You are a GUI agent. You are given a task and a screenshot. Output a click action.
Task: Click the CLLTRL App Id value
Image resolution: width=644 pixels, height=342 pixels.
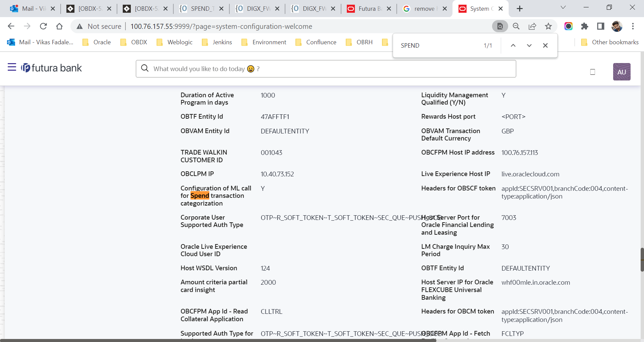coord(271,311)
